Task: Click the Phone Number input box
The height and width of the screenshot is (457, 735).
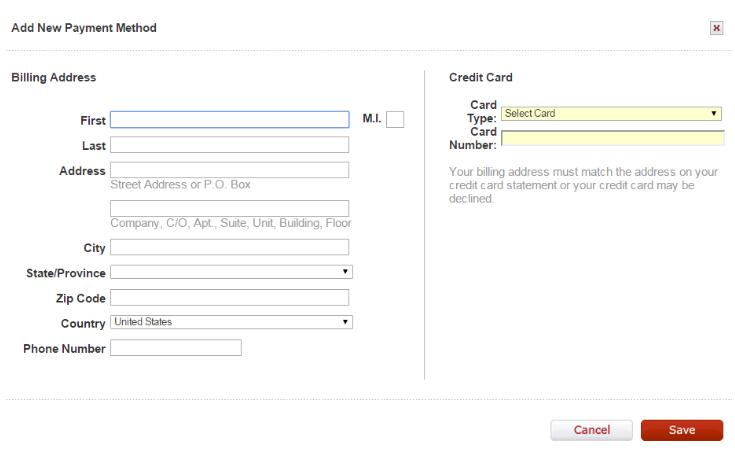Action: coord(176,348)
